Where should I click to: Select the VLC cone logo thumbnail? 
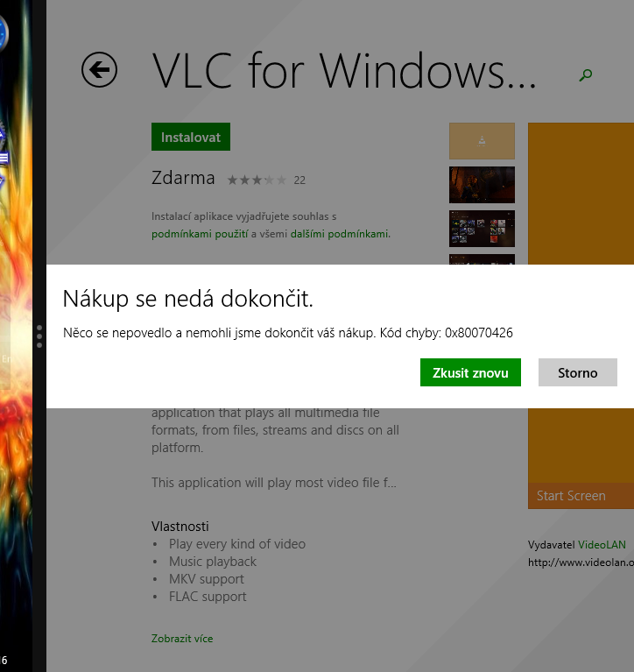click(482, 141)
